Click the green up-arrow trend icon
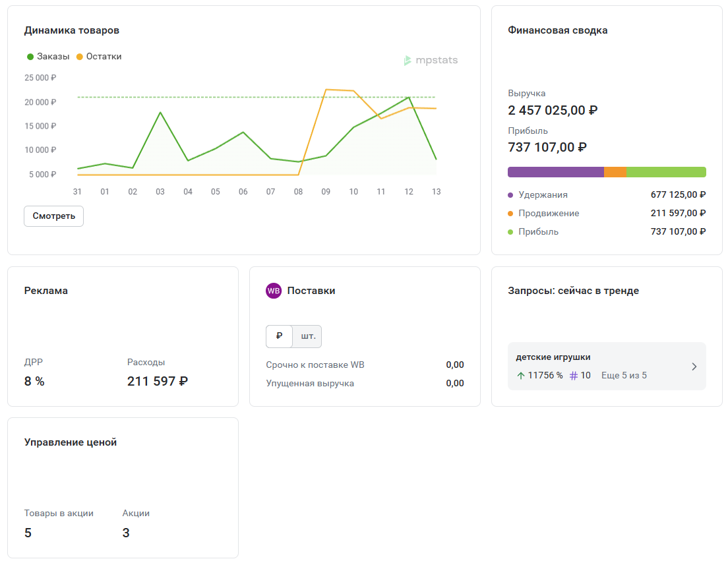 pyautogui.click(x=521, y=376)
